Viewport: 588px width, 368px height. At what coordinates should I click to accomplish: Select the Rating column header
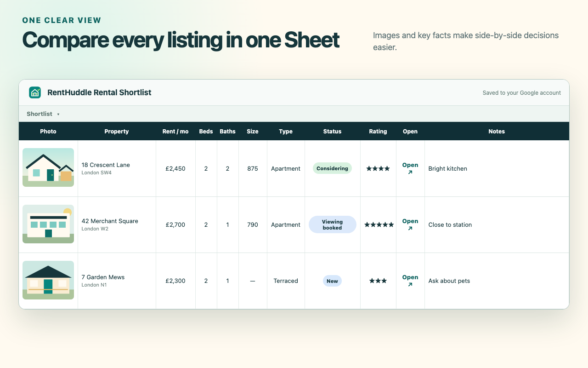[x=378, y=131]
